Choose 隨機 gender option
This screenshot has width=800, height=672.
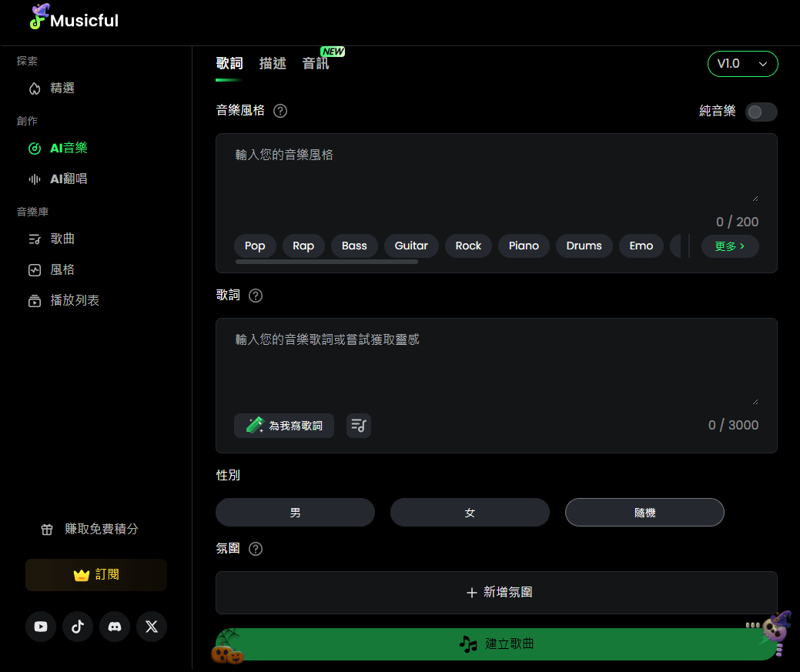(x=644, y=512)
